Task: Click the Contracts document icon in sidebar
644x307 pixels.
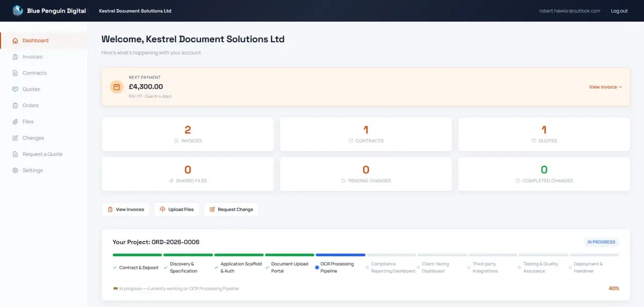Action: 15,73
